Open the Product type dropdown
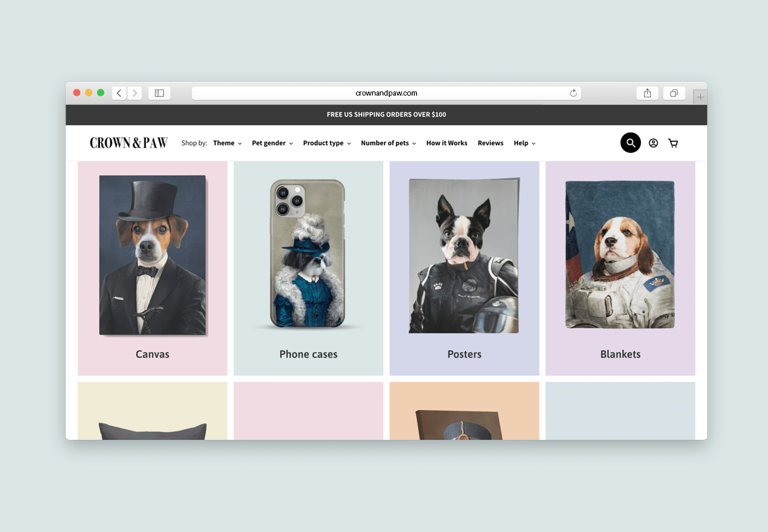This screenshot has width=768, height=532. pos(327,143)
